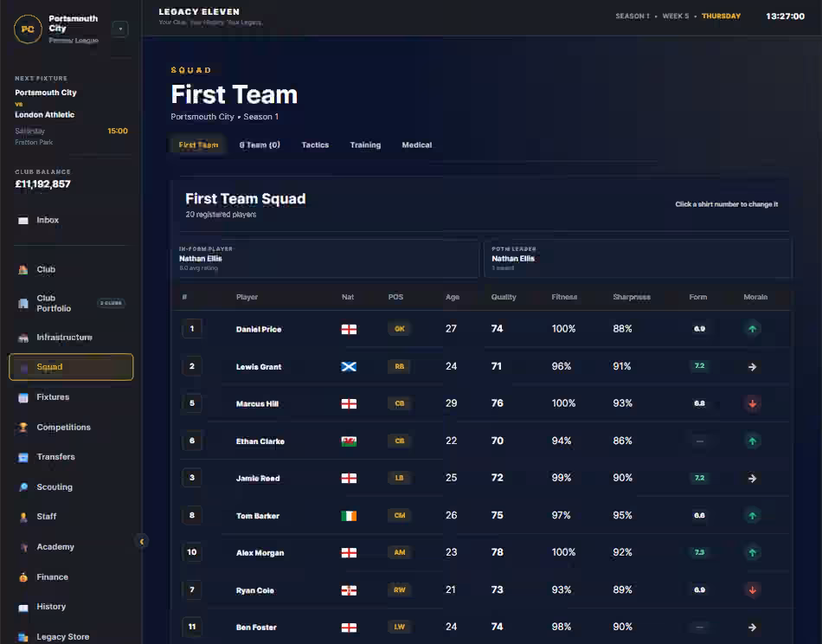Change Daniel Price's shirt number 1
The image size is (822, 644).
pyautogui.click(x=192, y=329)
